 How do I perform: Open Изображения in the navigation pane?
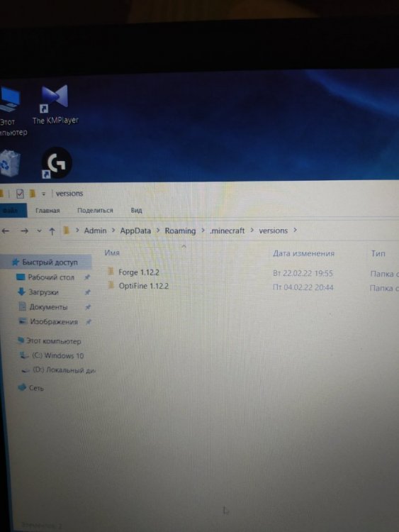(x=54, y=321)
